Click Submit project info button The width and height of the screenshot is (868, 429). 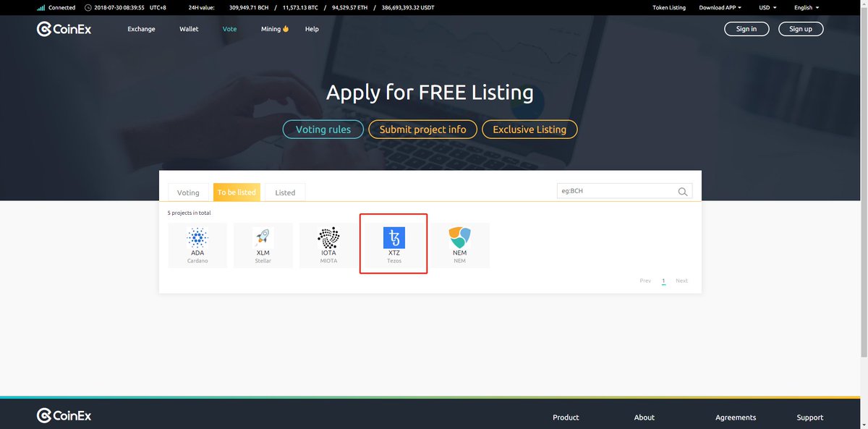coord(423,129)
